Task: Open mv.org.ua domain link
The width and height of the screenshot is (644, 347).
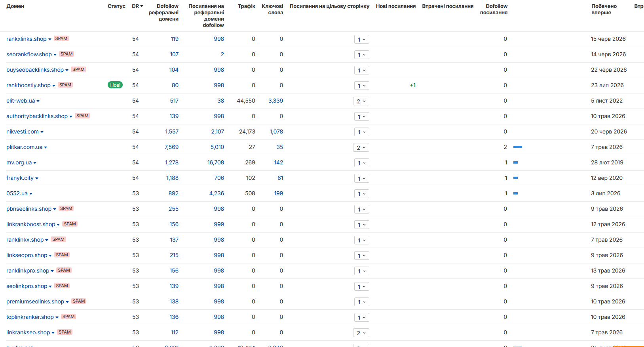Action: pos(19,162)
